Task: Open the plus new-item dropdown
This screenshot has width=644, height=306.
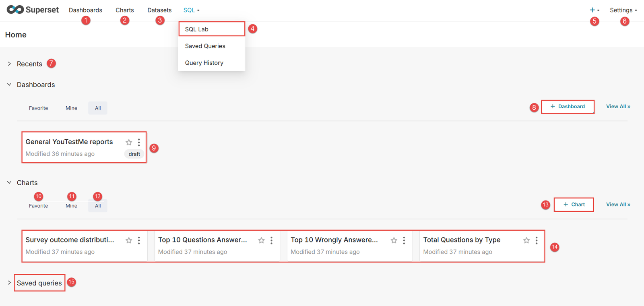Action: 594,10
